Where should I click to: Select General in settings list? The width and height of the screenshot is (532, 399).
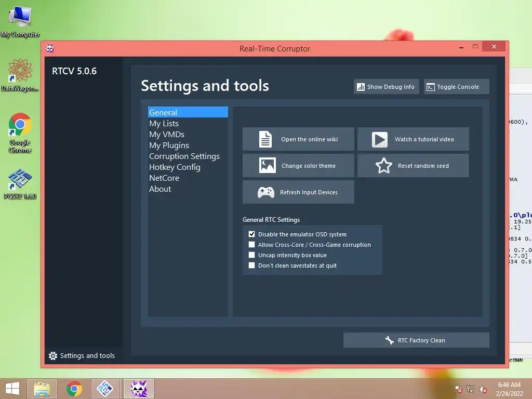click(188, 112)
